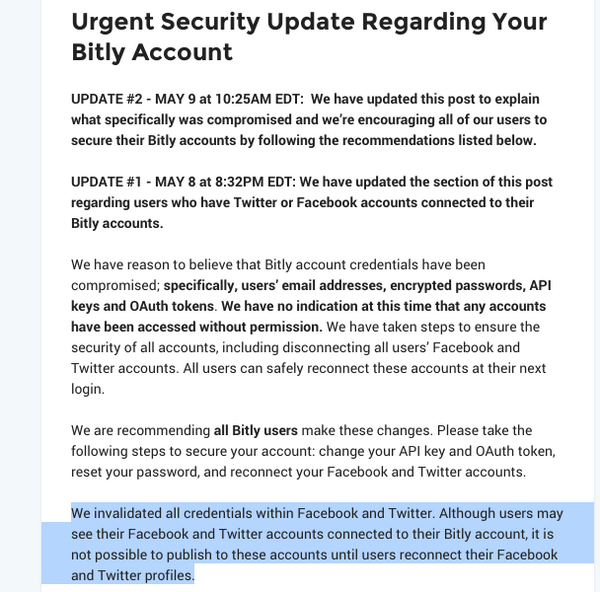Click the bold text 'all Bitly users'
The width and height of the screenshot is (600, 592).
point(256,431)
